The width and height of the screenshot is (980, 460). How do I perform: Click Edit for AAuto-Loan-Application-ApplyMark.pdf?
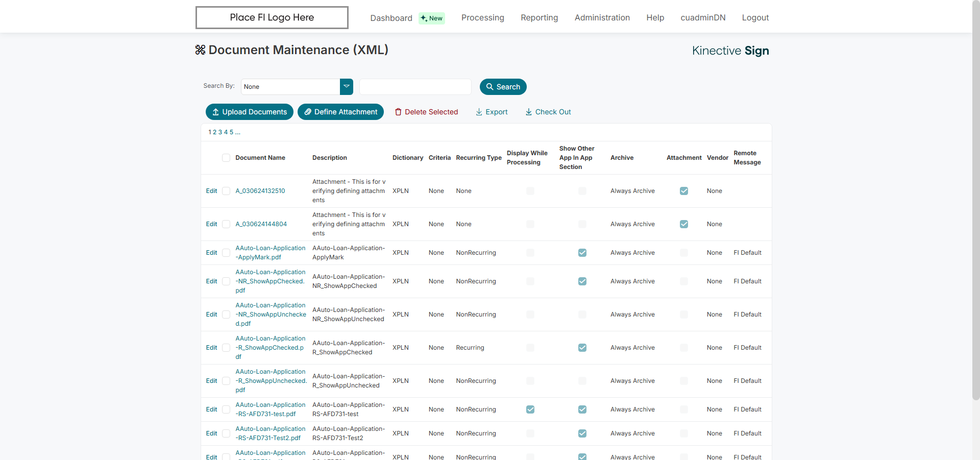point(211,253)
